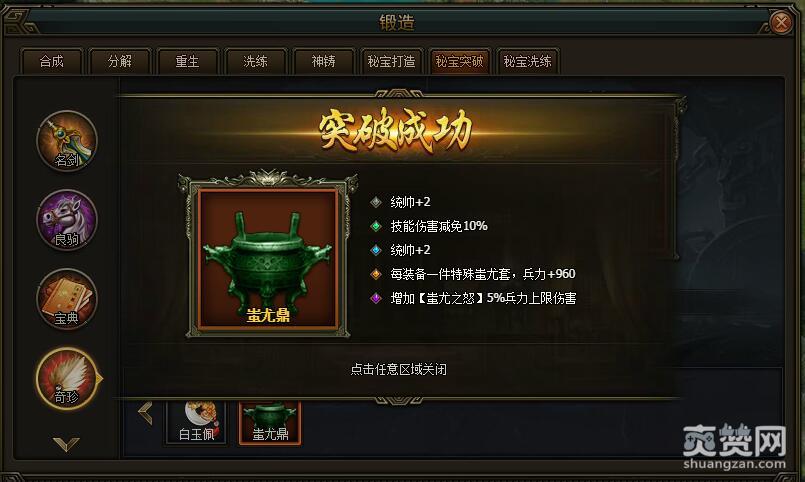Select the 蚩尤鼎 item thumbnail below

(270, 423)
